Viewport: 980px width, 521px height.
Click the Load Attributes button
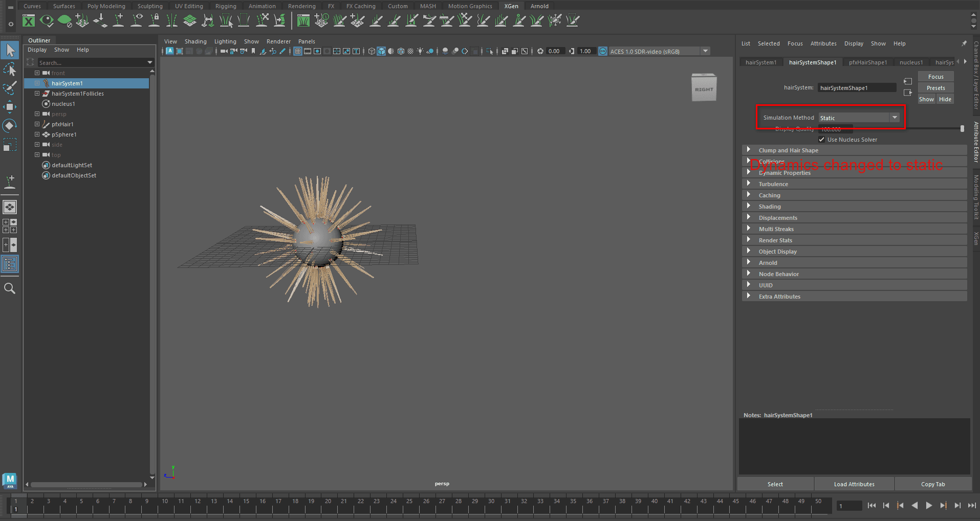[x=854, y=484]
